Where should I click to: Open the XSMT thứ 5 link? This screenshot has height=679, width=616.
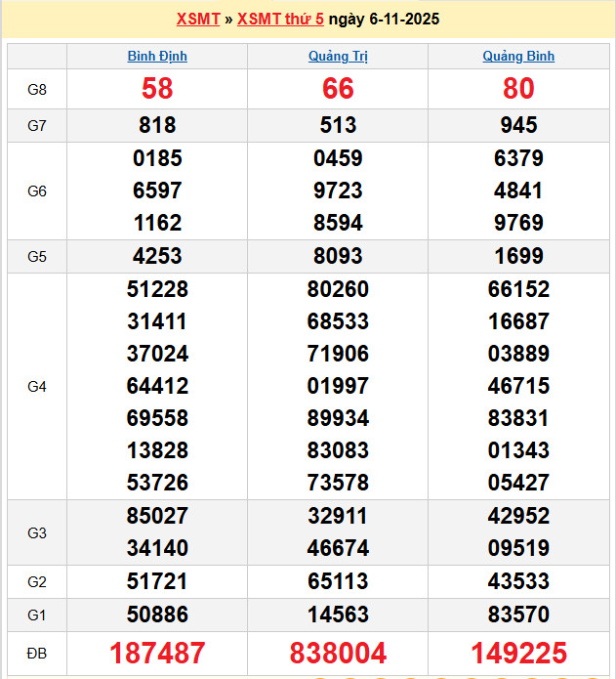280,20
